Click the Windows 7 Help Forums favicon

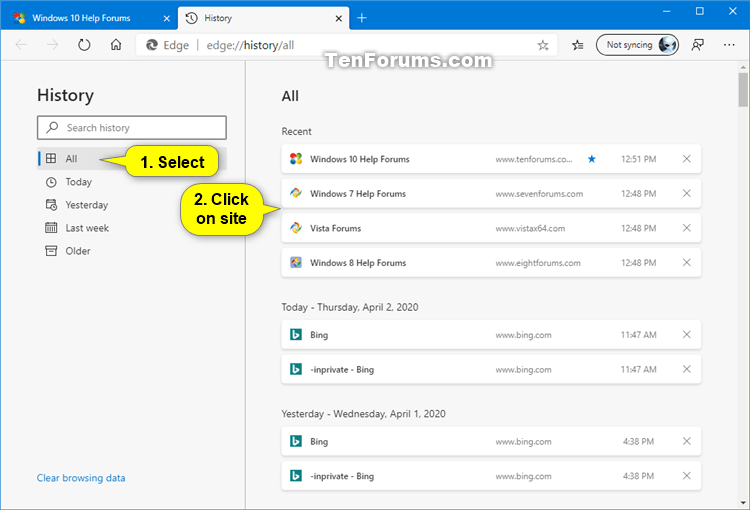pyautogui.click(x=296, y=193)
